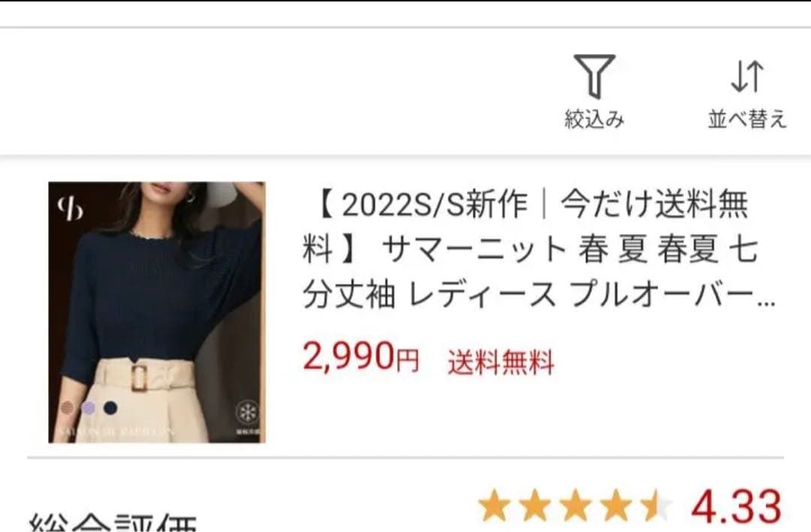Image resolution: width=811 pixels, height=532 pixels.
Task: Click the second rating star
Action: click(535, 505)
